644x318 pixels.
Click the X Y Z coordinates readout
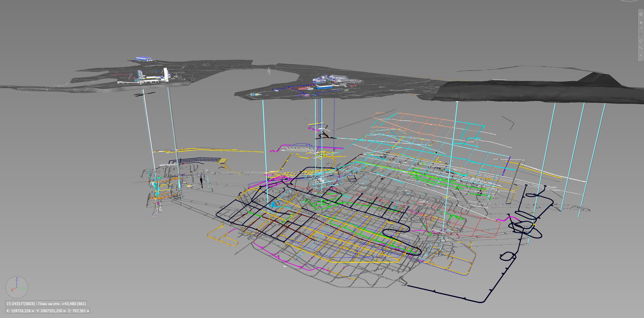tap(47, 311)
